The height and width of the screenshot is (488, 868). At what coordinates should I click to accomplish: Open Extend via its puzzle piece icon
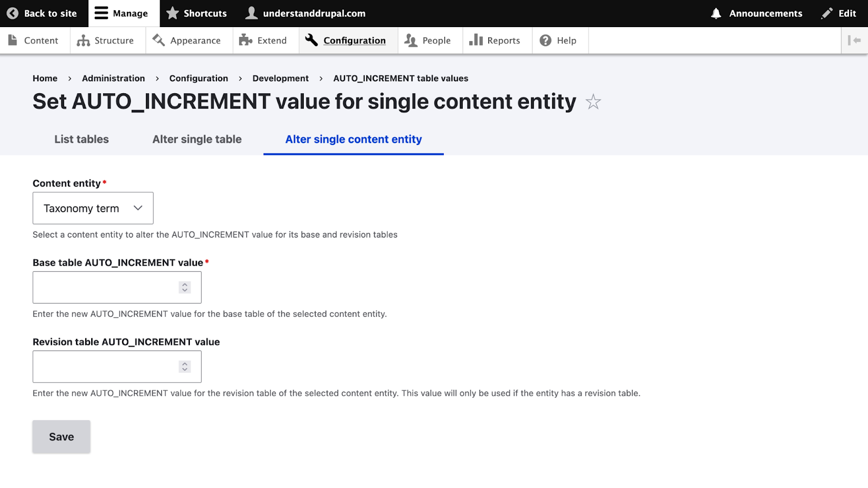click(246, 41)
